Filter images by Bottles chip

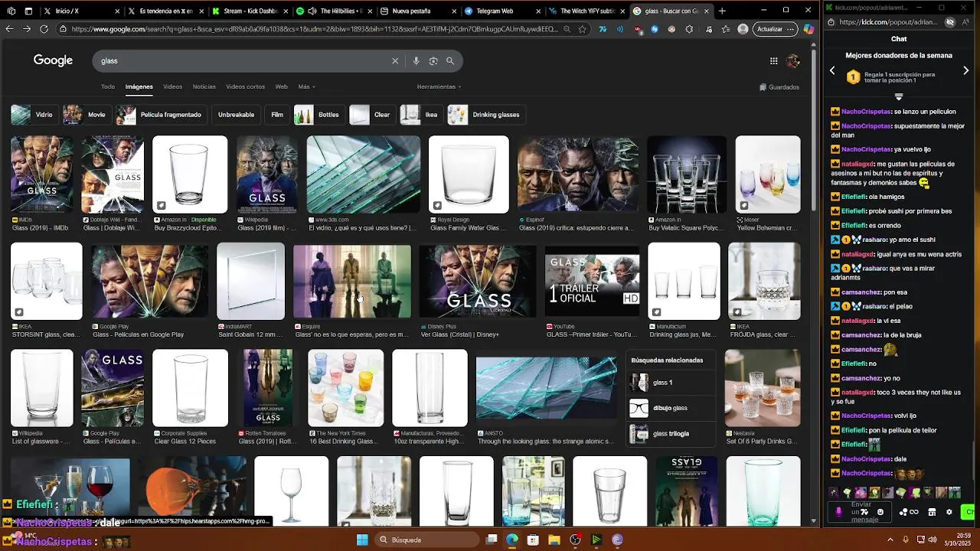(318, 115)
